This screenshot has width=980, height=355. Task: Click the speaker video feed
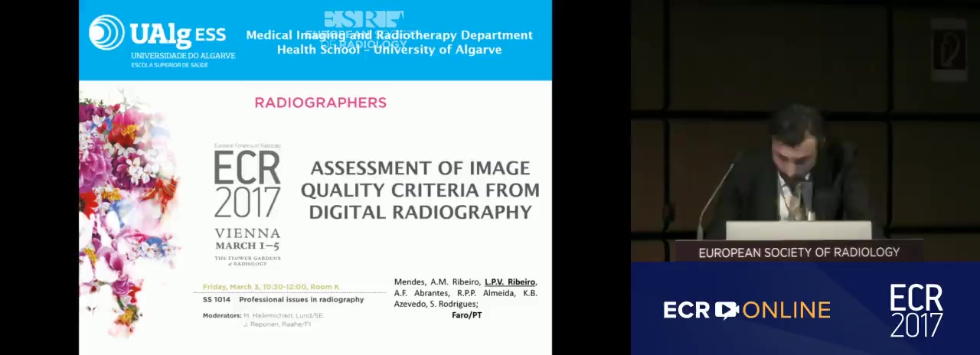[x=805, y=131]
